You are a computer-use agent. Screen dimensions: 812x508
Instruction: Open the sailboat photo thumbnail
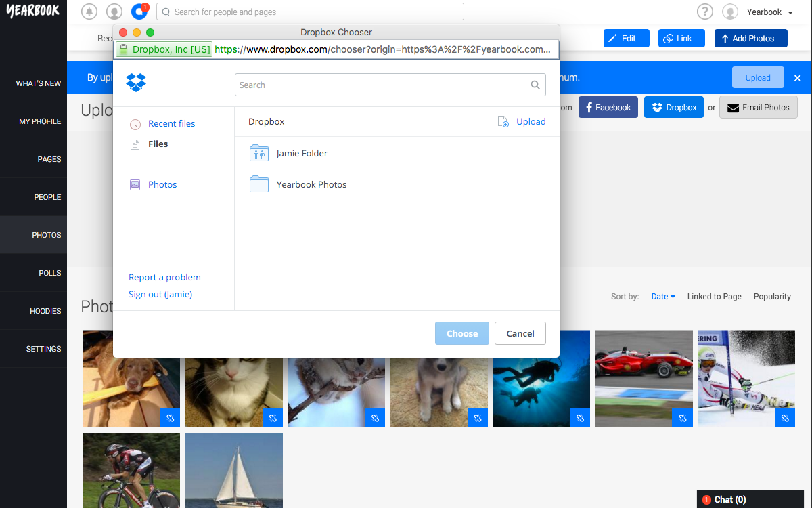point(234,471)
